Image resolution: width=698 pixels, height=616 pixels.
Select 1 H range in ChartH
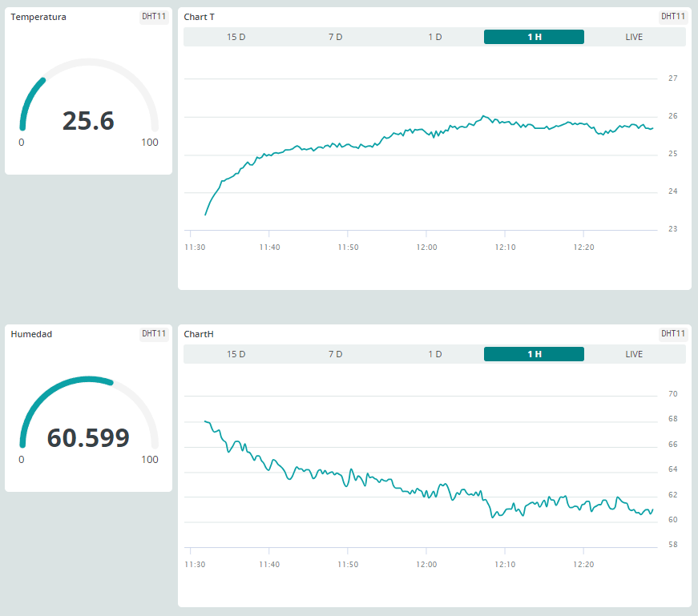535,354
